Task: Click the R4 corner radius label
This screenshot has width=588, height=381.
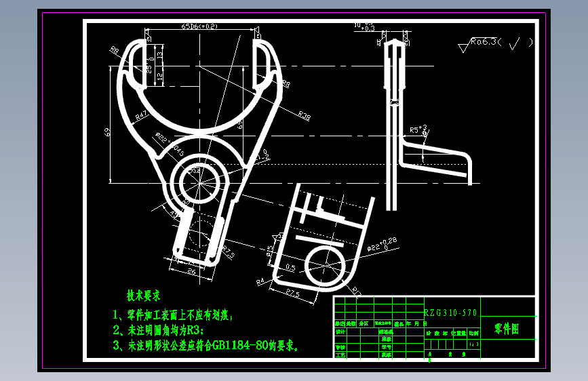Action: click(x=260, y=281)
